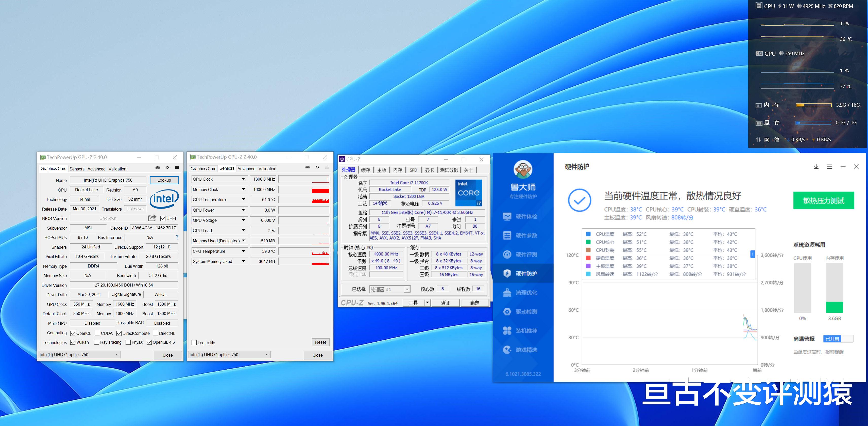Click the Ludashi owl avatar picture
Image resolution: width=868 pixels, height=426 pixels.
coord(523,169)
